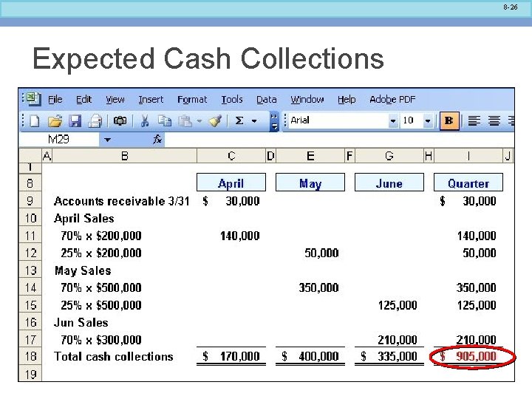This screenshot has width=532, height=399.
Task: Select column I header
Action: [x=468, y=156]
